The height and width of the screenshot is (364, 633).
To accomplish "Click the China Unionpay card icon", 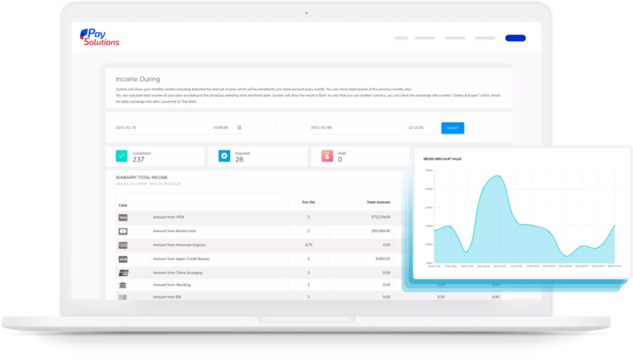I will (x=123, y=273).
